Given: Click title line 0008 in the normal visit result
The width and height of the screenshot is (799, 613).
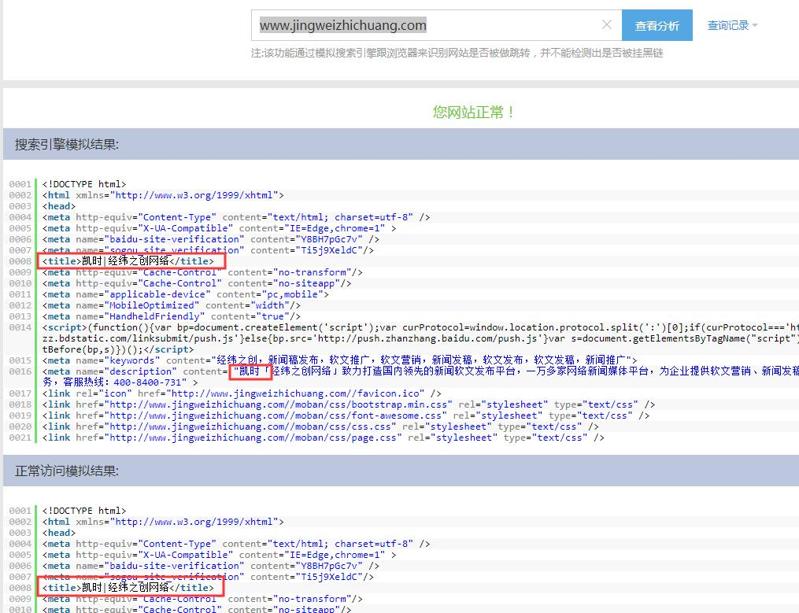Looking at the screenshot, I should click(x=128, y=588).
